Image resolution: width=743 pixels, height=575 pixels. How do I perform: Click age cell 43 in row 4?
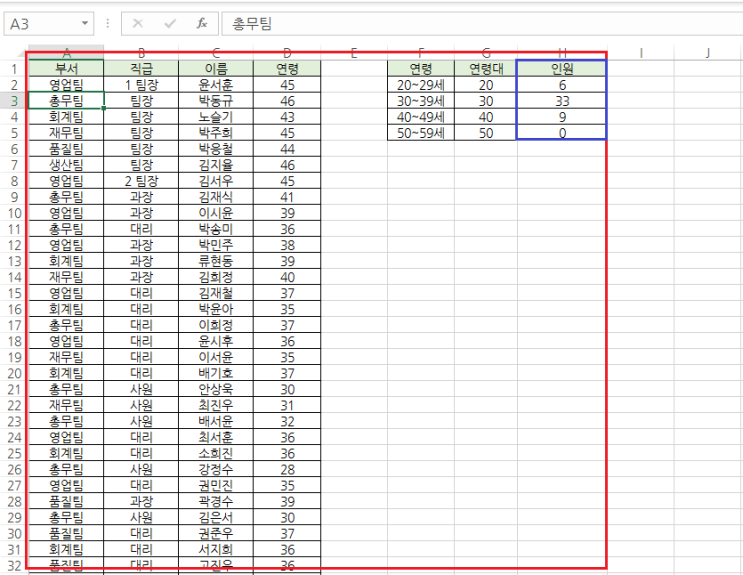point(287,117)
